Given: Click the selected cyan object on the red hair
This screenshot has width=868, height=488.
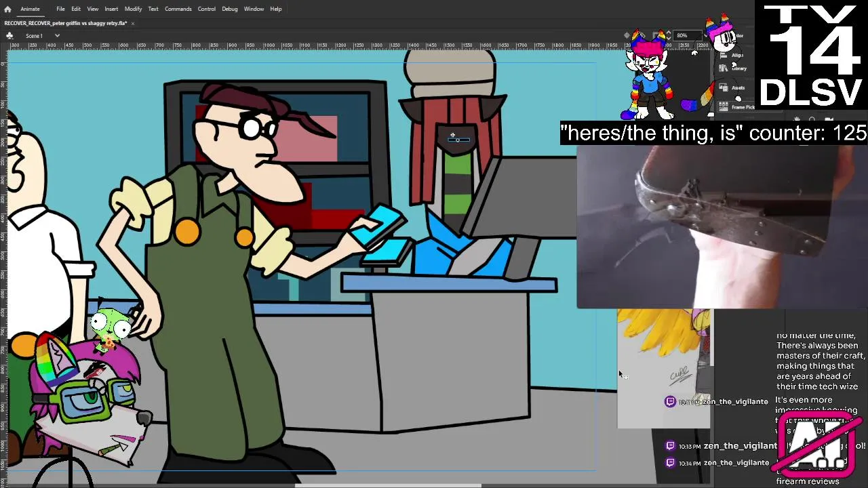Looking at the screenshot, I should (x=457, y=139).
